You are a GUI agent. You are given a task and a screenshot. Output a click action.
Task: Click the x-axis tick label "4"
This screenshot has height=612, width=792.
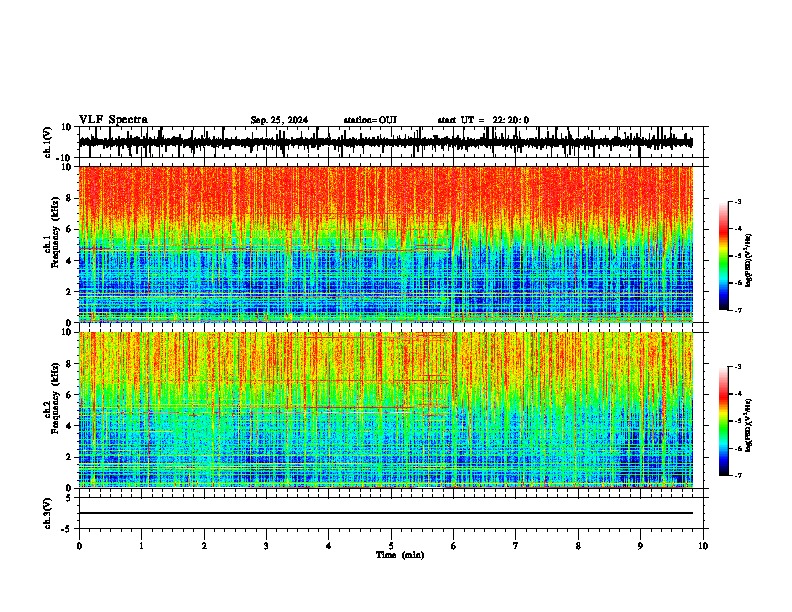pos(329,546)
